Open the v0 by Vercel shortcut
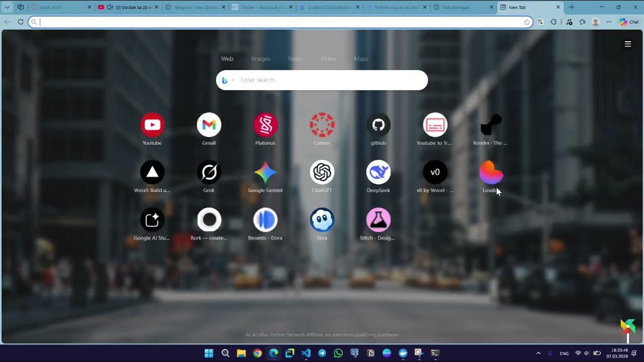The height and width of the screenshot is (362, 644). pos(435,172)
